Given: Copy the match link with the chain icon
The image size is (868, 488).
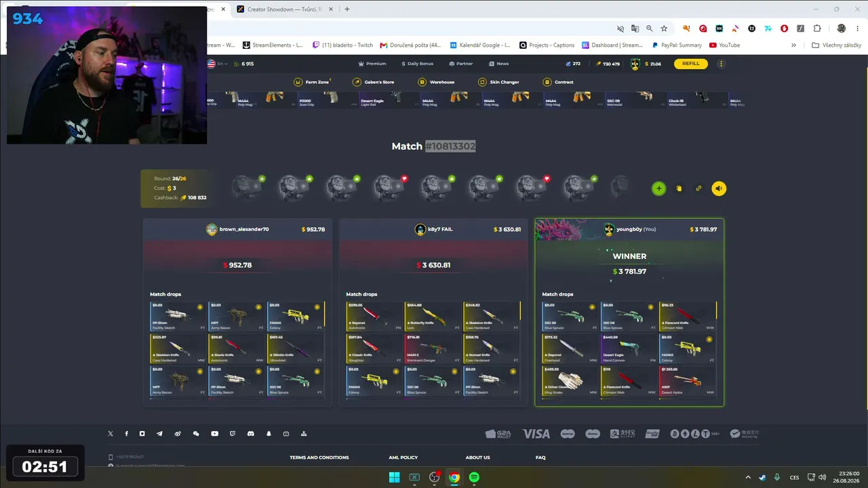Looking at the screenshot, I should [698, 188].
